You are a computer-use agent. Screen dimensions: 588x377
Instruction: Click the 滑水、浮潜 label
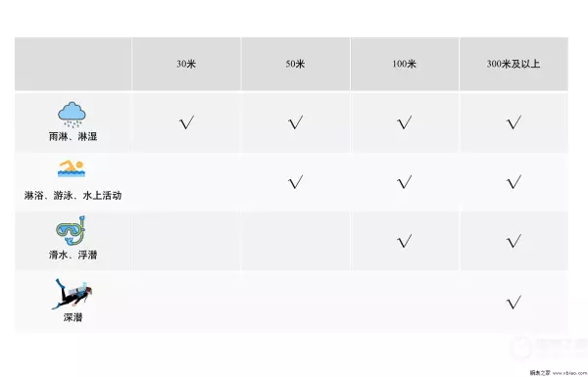click(73, 255)
